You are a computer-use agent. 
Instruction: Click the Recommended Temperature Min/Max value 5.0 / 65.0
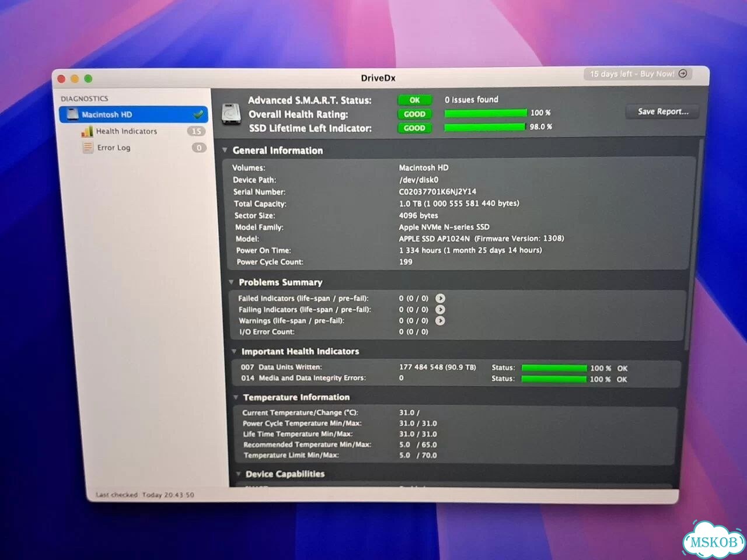click(418, 444)
